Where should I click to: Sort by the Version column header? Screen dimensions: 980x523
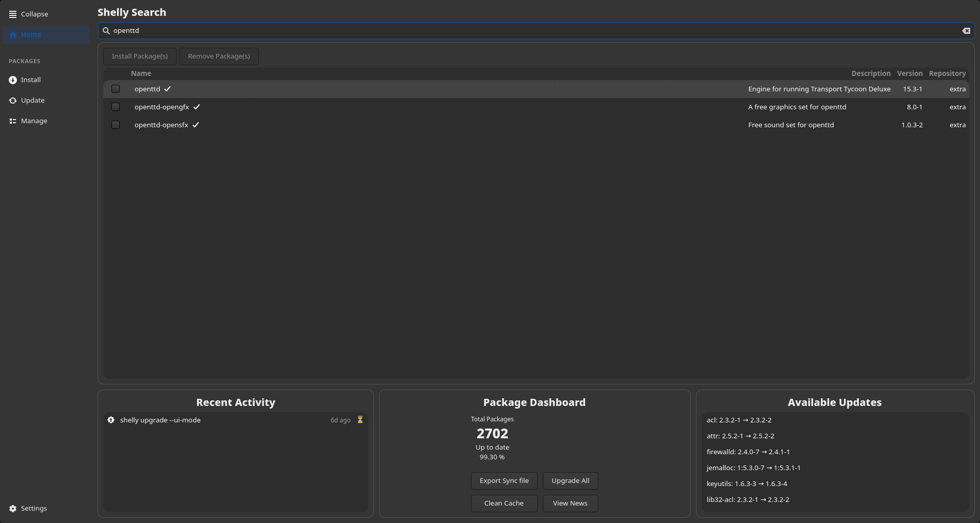tap(910, 74)
